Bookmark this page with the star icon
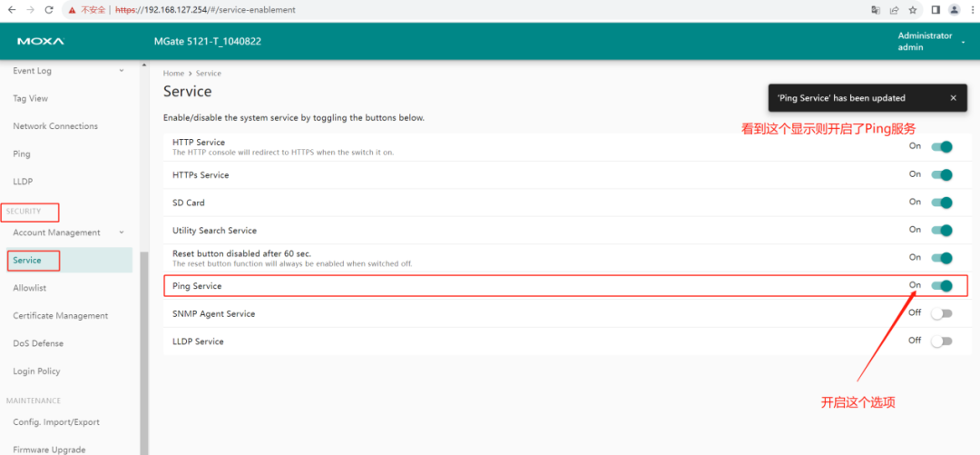 coord(913,10)
